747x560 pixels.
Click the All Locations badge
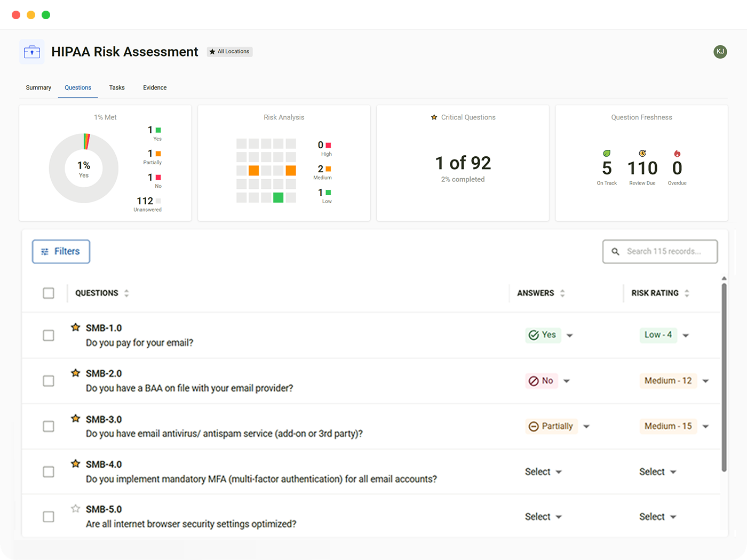coord(229,52)
